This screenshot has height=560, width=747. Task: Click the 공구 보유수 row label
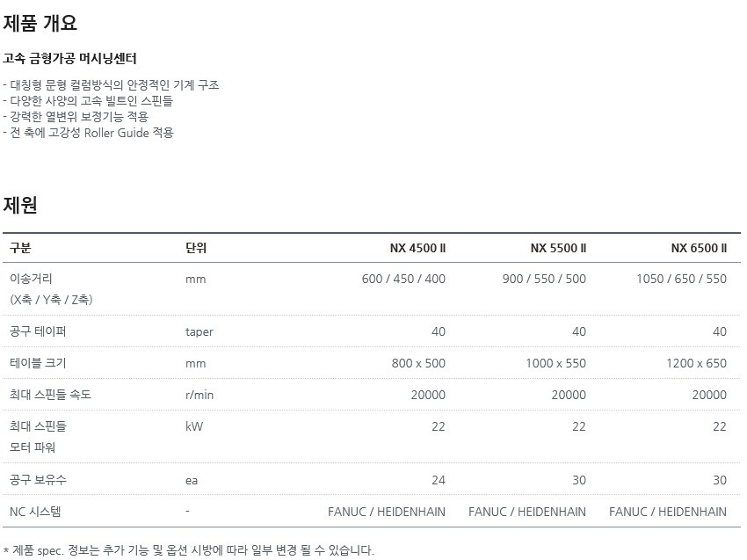click(x=38, y=479)
